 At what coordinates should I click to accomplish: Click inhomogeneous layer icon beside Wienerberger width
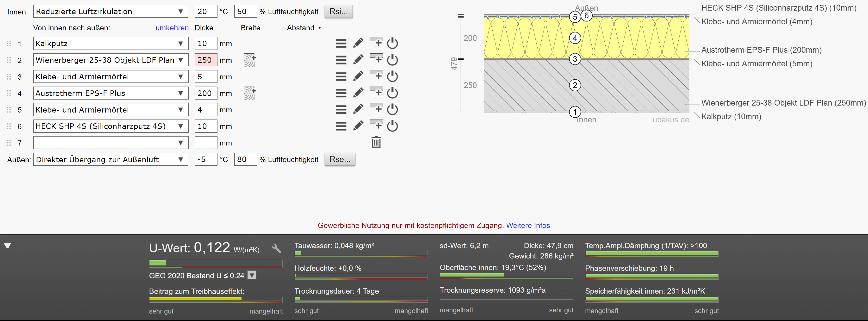coord(249,60)
